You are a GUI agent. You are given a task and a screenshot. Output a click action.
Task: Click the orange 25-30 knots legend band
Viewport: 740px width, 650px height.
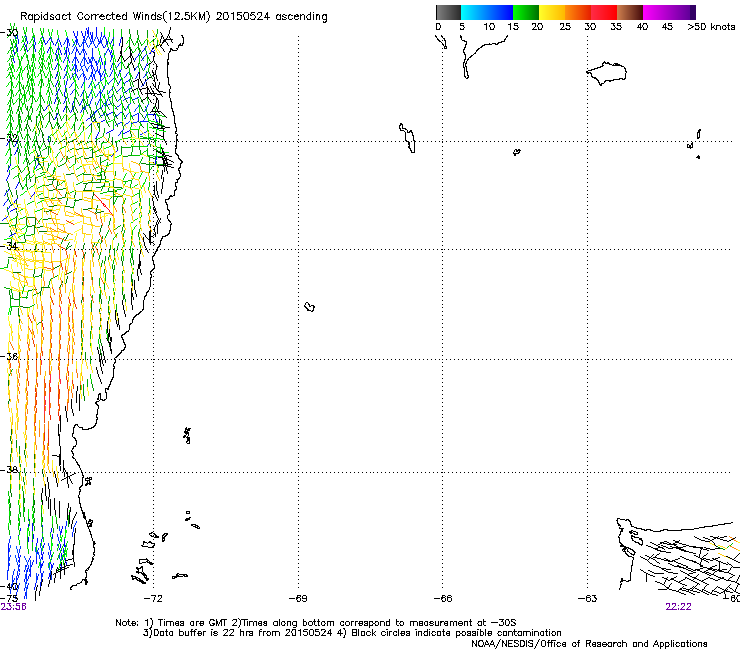click(578, 12)
